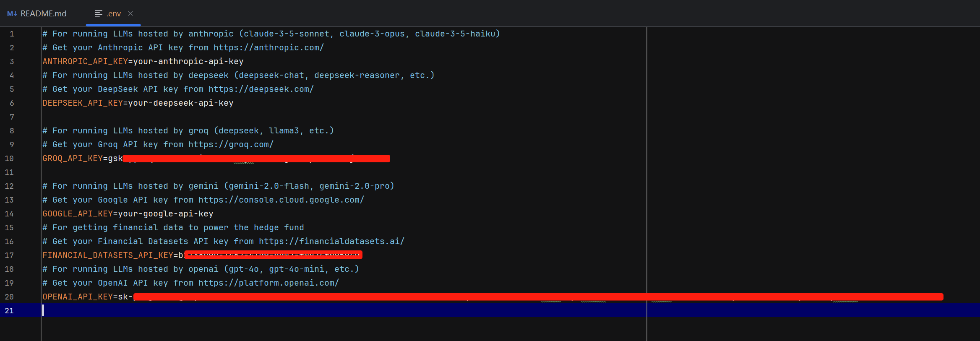The image size is (980, 341).
Task: Click the your-anthropic-api-key value
Action: coord(188,61)
